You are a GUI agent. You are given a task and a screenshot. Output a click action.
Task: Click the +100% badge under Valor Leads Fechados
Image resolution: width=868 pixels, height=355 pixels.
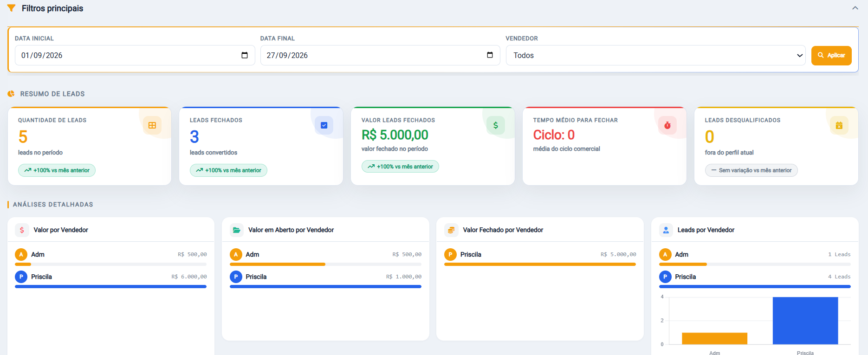tap(400, 167)
